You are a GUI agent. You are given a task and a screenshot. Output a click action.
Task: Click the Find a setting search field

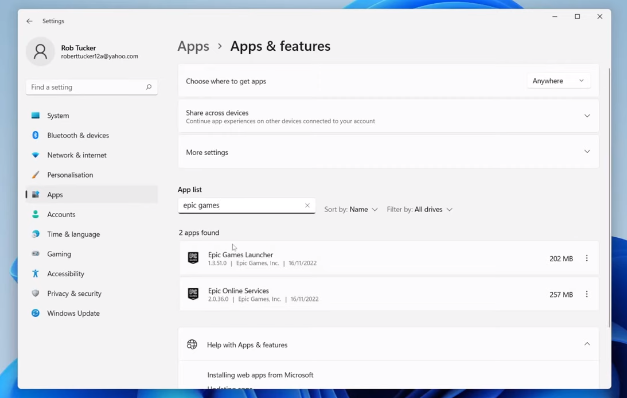[92, 87]
